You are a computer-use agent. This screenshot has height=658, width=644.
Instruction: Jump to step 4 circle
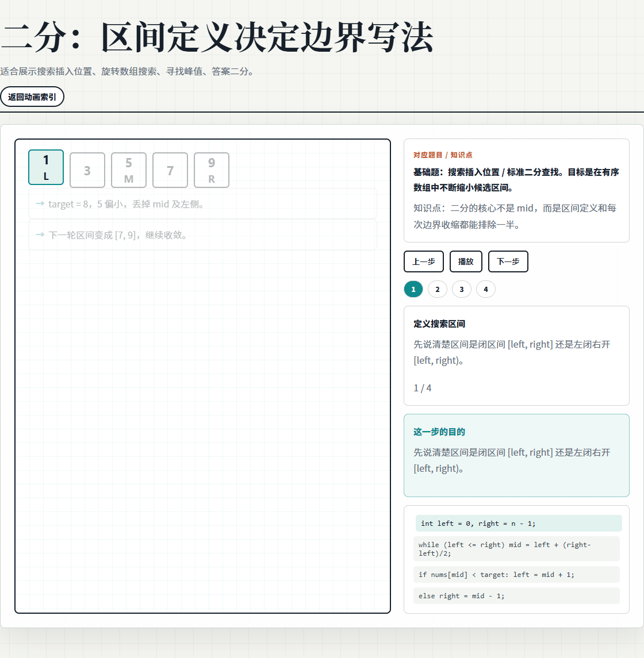click(486, 289)
